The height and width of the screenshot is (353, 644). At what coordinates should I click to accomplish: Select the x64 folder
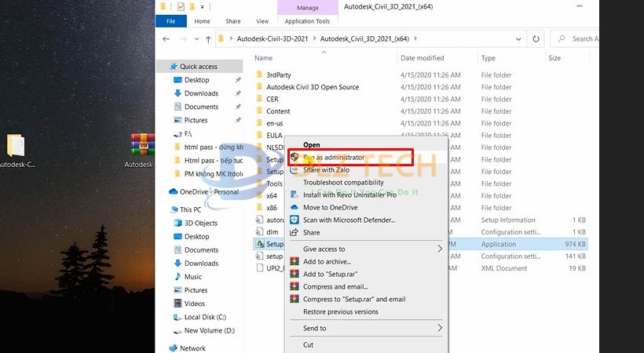point(272,196)
